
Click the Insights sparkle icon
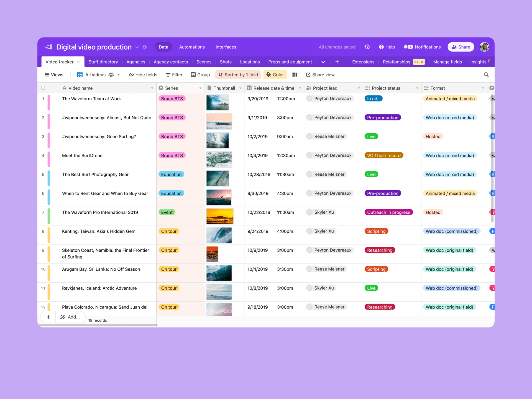488,60
